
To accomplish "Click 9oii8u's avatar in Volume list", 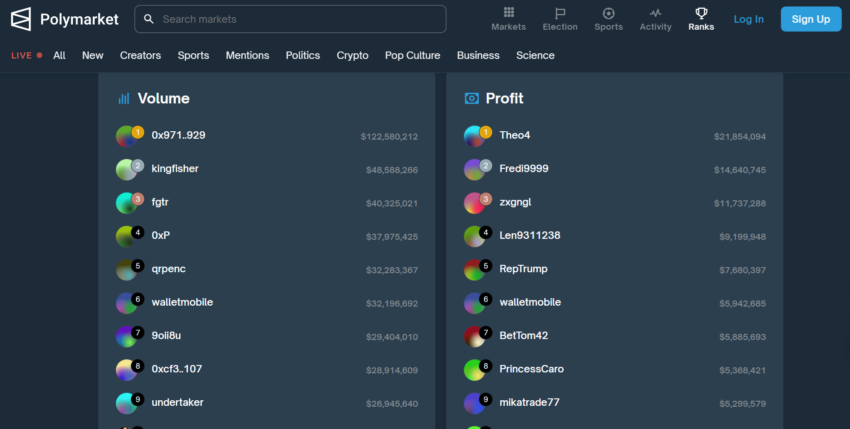I will (x=126, y=336).
